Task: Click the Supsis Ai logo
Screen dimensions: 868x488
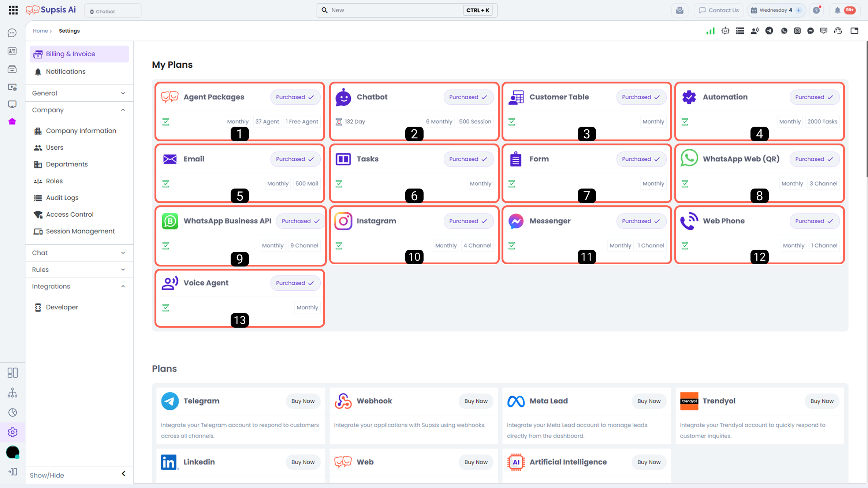Action: [51, 10]
